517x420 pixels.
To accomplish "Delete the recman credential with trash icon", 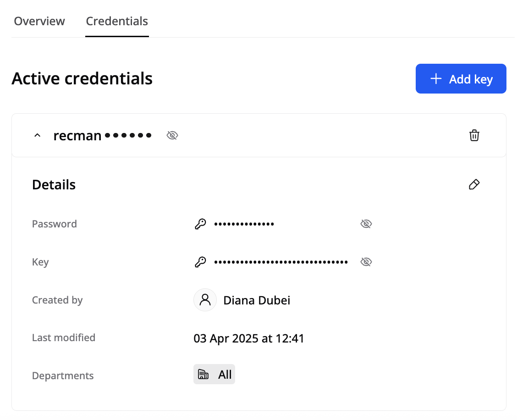I will click(474, 136).
